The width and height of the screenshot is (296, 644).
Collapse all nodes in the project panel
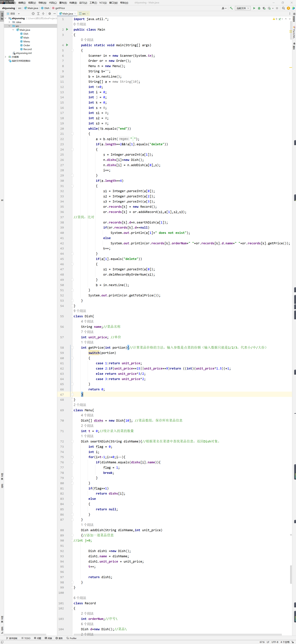(43, 14)
